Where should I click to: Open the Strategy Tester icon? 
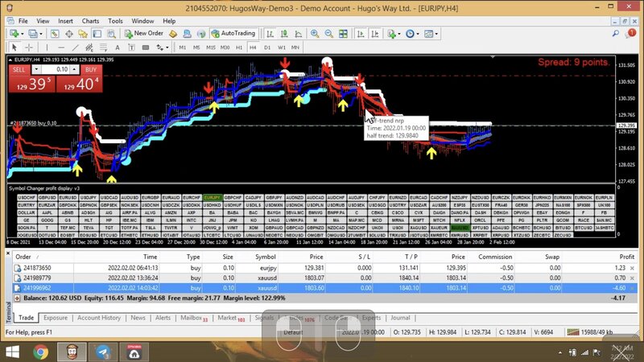click(x=111, y=34)
